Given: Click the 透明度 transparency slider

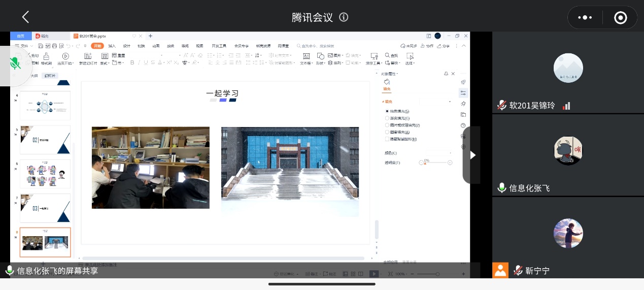Looking at the screenshot, I should pos(436,163).
